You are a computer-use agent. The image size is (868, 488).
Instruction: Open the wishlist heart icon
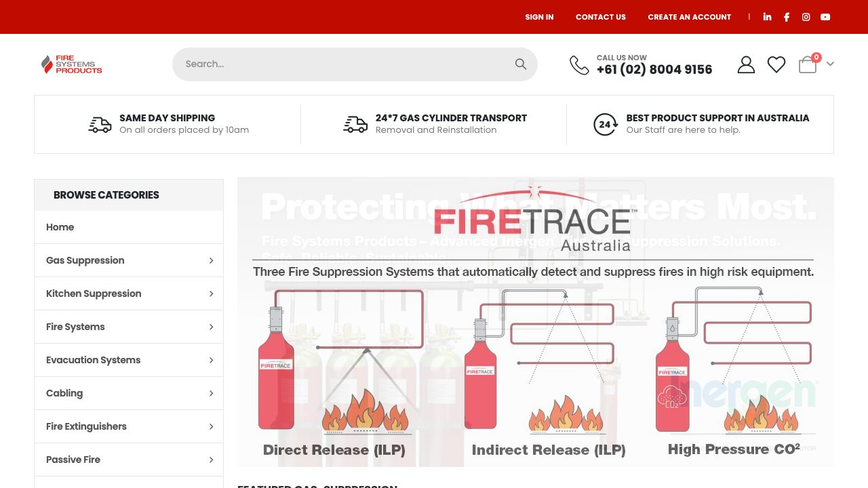pos(776,64)
